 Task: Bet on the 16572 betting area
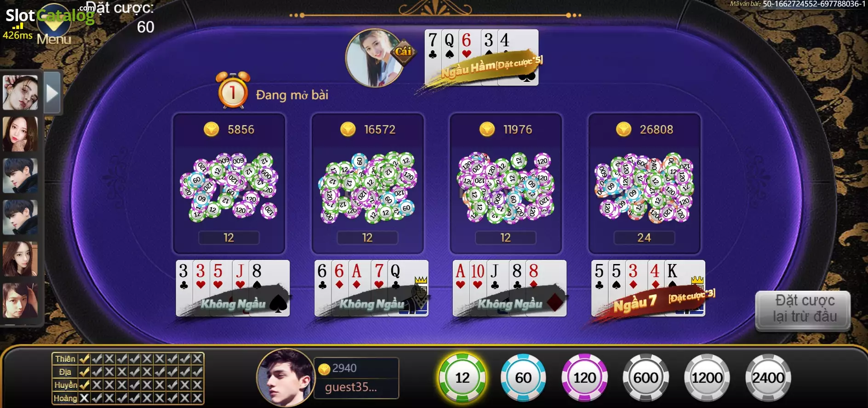pyautogui.click(x=367, y=183)
